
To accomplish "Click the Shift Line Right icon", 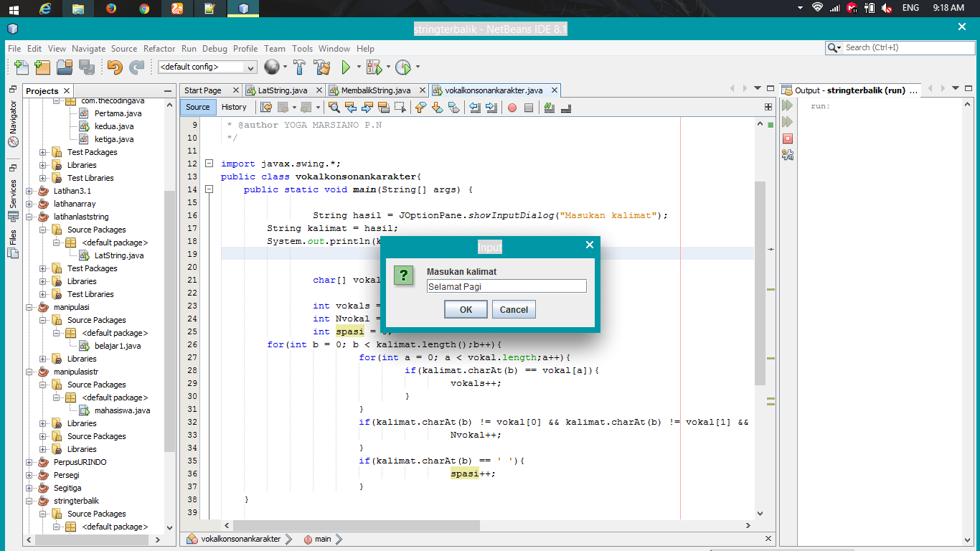I will [x=491, y=108].
